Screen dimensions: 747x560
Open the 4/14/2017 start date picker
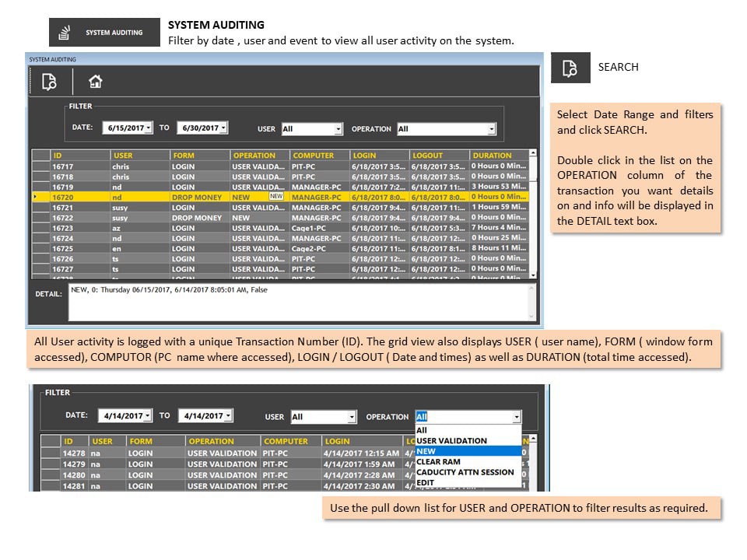pos(148,415)
